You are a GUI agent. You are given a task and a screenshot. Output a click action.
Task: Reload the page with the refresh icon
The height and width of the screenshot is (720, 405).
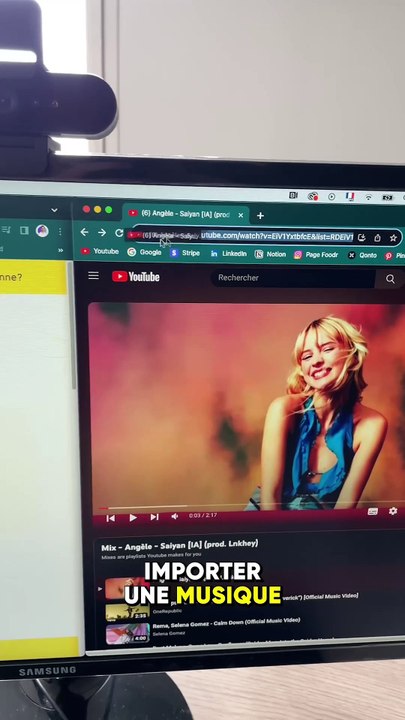119,233
